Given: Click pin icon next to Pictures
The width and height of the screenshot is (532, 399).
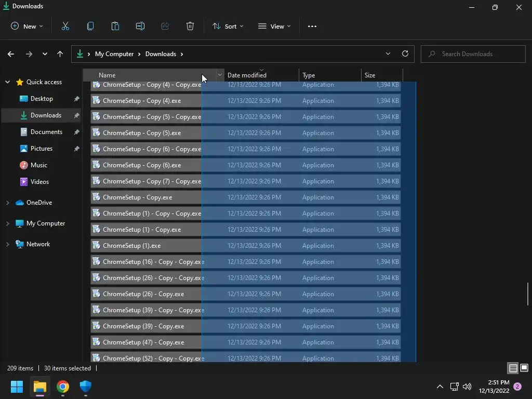Looking at the screenshot, I should [76, 149].
